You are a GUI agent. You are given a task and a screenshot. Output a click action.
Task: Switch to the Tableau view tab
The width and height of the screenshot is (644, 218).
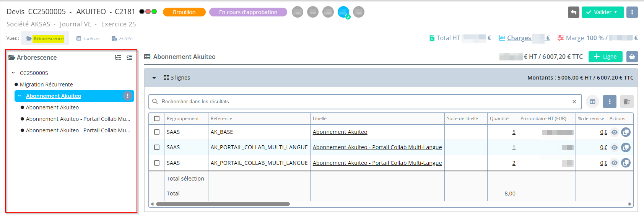pyautogui.click(x=88, y=38)
